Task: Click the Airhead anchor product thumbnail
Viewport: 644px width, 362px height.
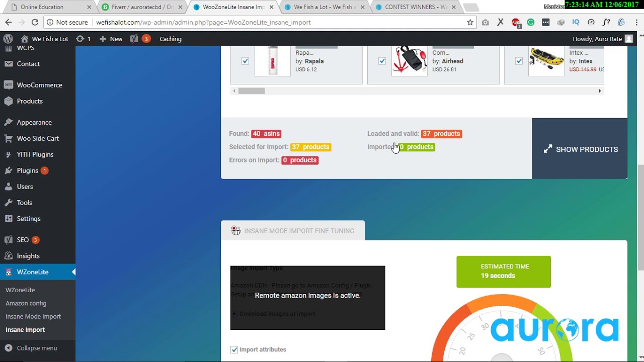Action: (x=410, y=61)
